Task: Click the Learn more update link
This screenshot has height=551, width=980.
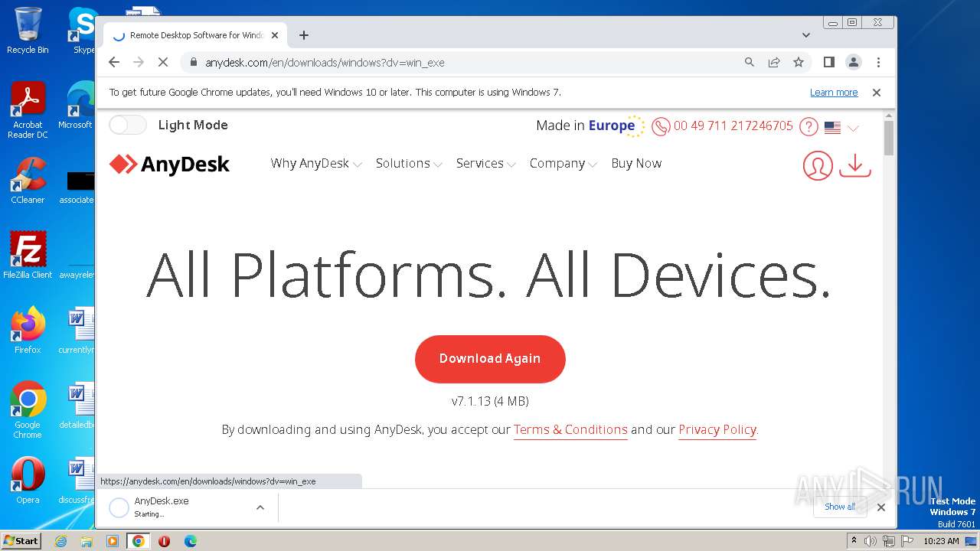Action: [834, 92]
